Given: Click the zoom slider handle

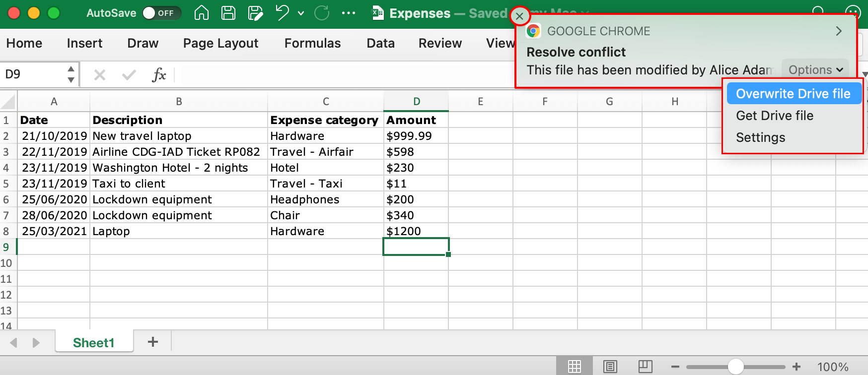Looking at the screenshot, I should pyautogui.click(x=736, y=367).
